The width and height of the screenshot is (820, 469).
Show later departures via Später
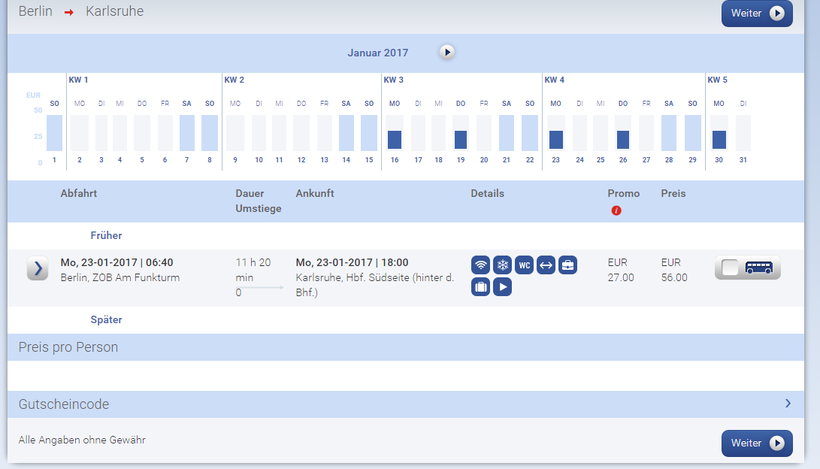point(106,320)
